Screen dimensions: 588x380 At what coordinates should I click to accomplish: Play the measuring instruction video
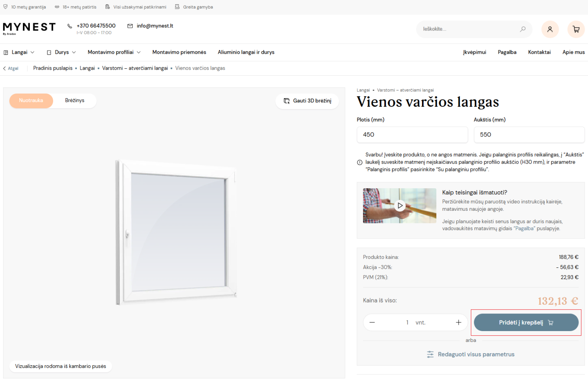coord(400,205)
